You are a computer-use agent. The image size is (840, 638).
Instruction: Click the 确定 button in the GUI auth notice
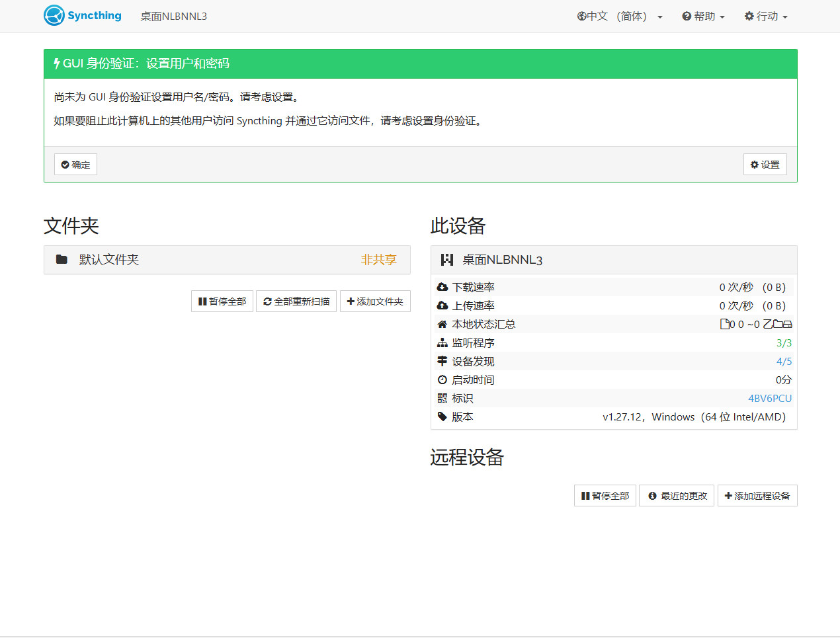click(x=75, y=165)
